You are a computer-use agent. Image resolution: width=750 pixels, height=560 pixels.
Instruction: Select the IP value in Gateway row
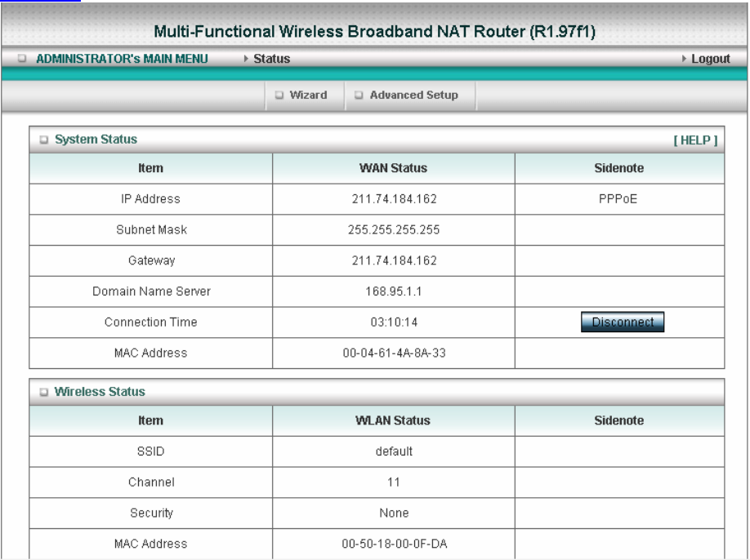pyautogui.click(x=394, y=260)
